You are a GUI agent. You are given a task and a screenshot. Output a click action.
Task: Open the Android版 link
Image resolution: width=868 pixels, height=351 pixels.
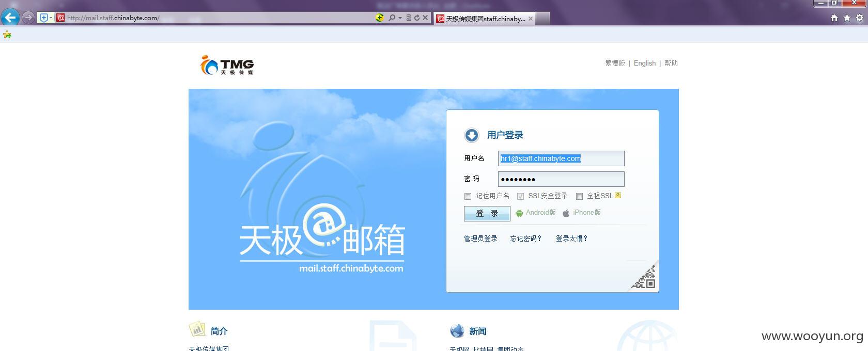(x=541, y=212)
